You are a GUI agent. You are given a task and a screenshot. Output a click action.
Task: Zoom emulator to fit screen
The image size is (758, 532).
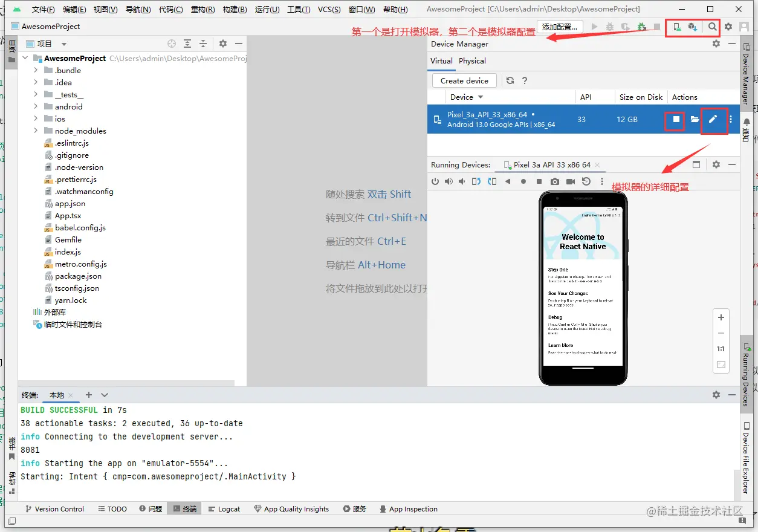721,365
